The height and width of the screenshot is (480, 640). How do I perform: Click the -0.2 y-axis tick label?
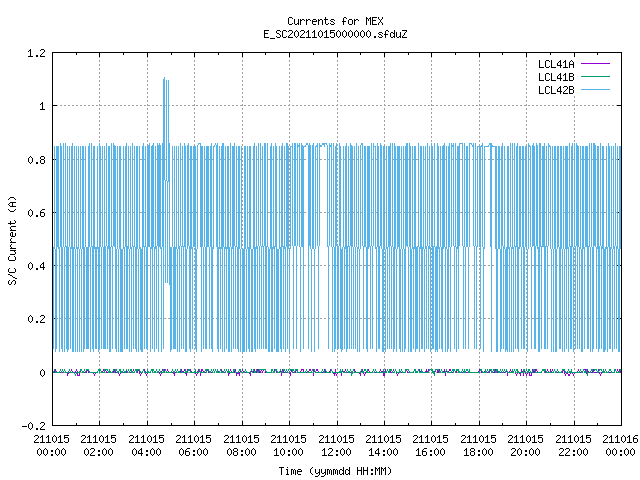click(33, 426)
